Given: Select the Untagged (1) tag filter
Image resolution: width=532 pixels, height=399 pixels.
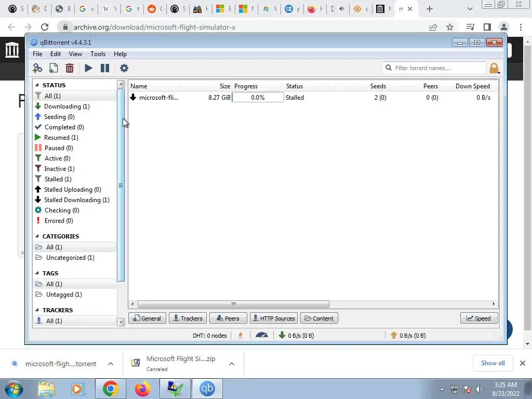Looking at the screenshot, I should tap(64, 295).
